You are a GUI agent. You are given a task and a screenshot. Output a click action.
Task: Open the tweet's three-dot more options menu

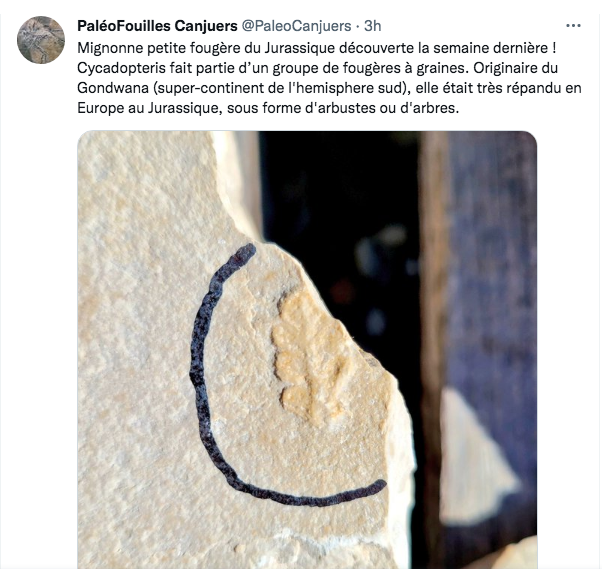[x=573, y=26]
